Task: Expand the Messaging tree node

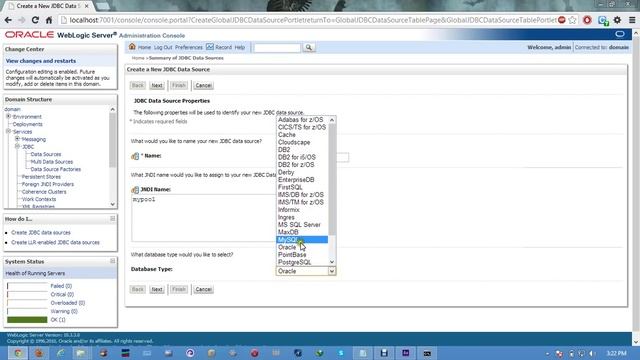Action: pos(17,139)
